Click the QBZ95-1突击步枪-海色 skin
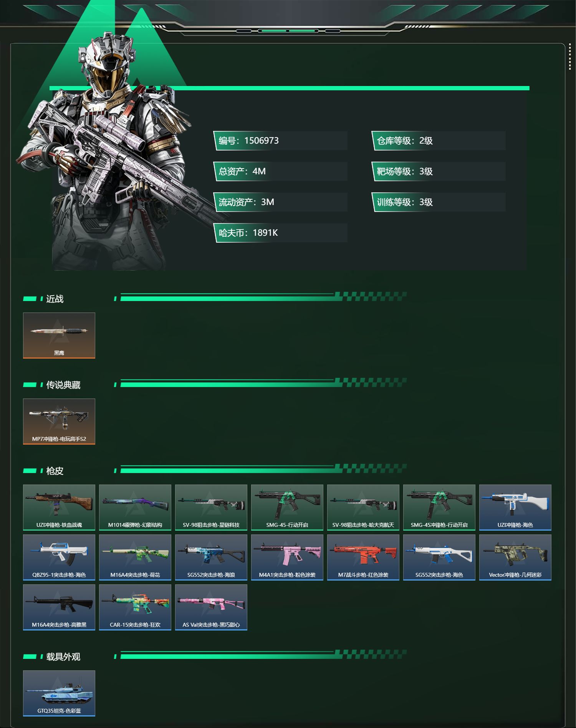This screenshot has width=576, height=728. 59,558
